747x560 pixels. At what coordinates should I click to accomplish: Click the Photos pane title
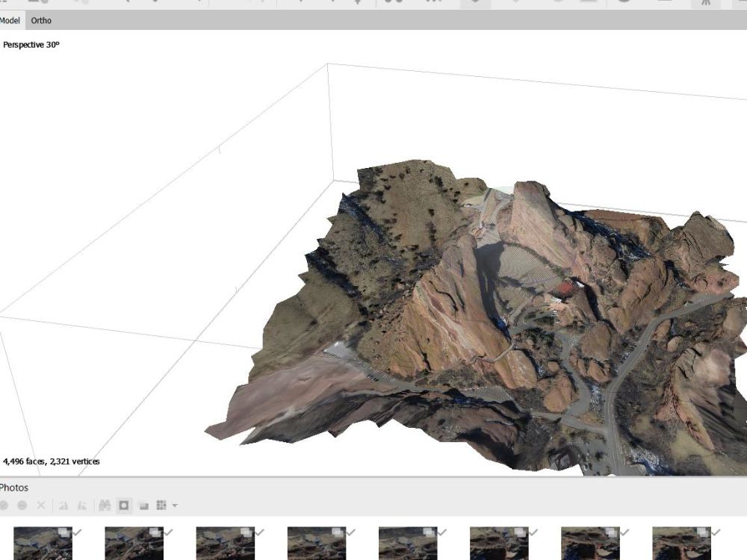tap(13, 488)
